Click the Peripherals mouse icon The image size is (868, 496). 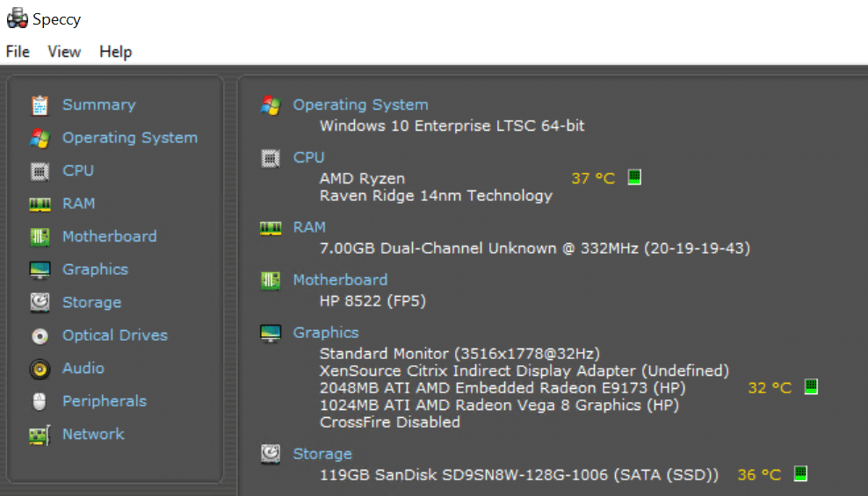click(x=40, y=401)
